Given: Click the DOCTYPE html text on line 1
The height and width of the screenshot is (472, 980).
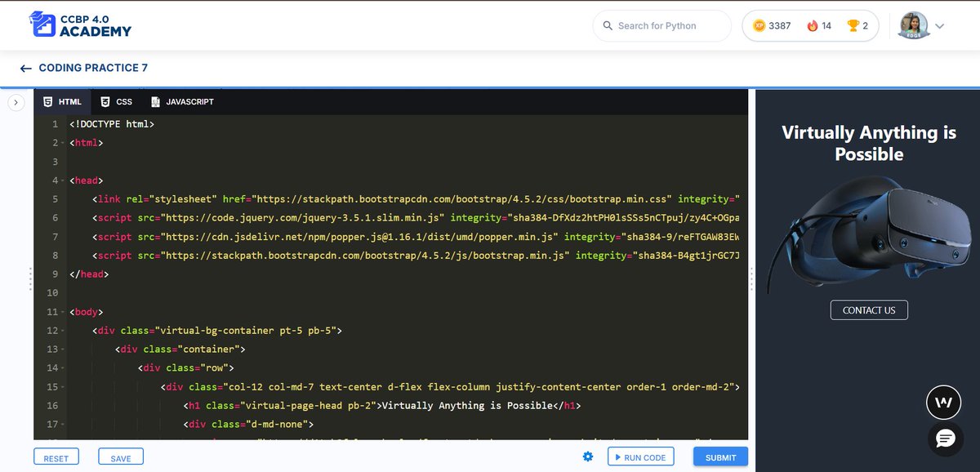Looking at the screenshot, I should [112, 124].
